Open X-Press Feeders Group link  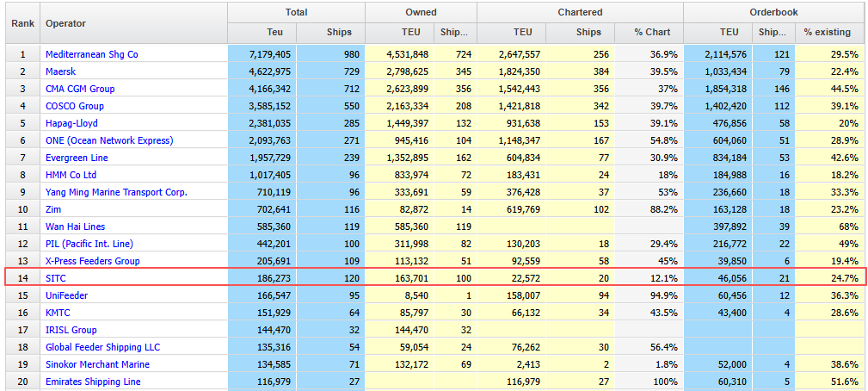92,261
